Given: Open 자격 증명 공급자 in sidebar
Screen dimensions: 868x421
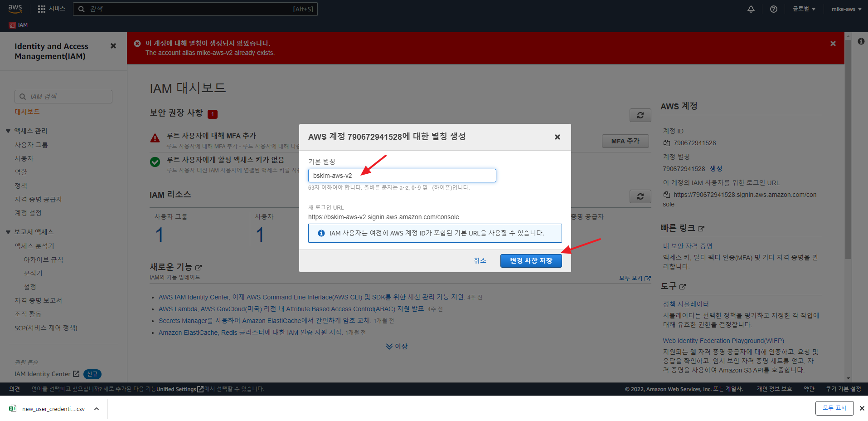Looking at the screenshot, I should tap(39, 199).
